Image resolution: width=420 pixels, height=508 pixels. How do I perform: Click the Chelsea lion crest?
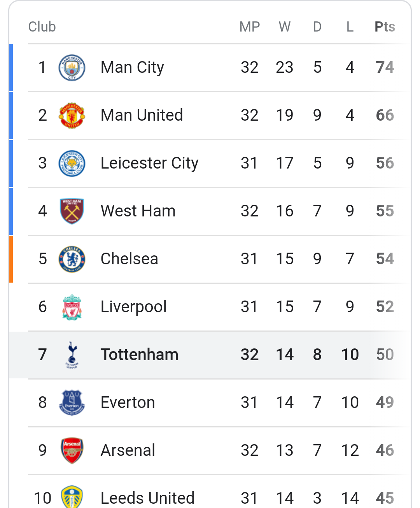[72, 259]
